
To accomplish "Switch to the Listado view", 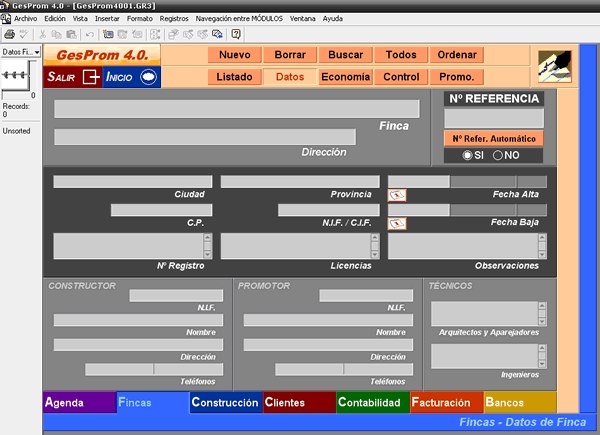I will [235, 77].
